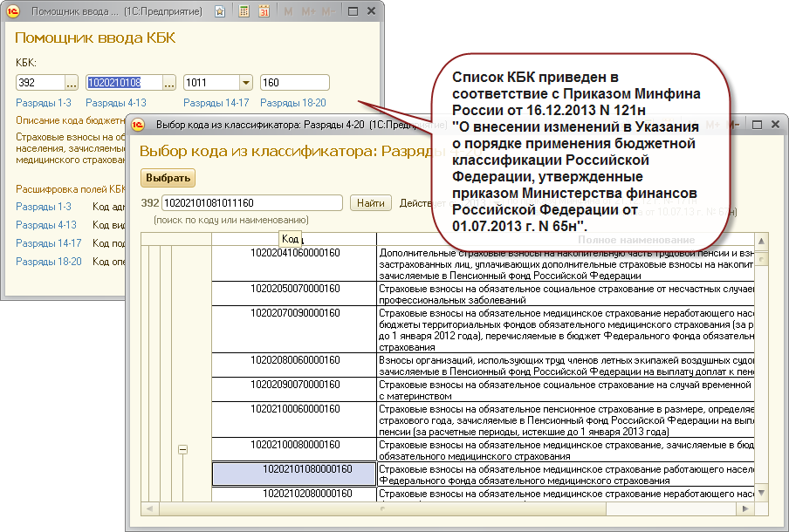Expand the 1011 dropdown arrow
Image resolution: width=789 pixels, height=532 pixels.
[x=245, y=83]
